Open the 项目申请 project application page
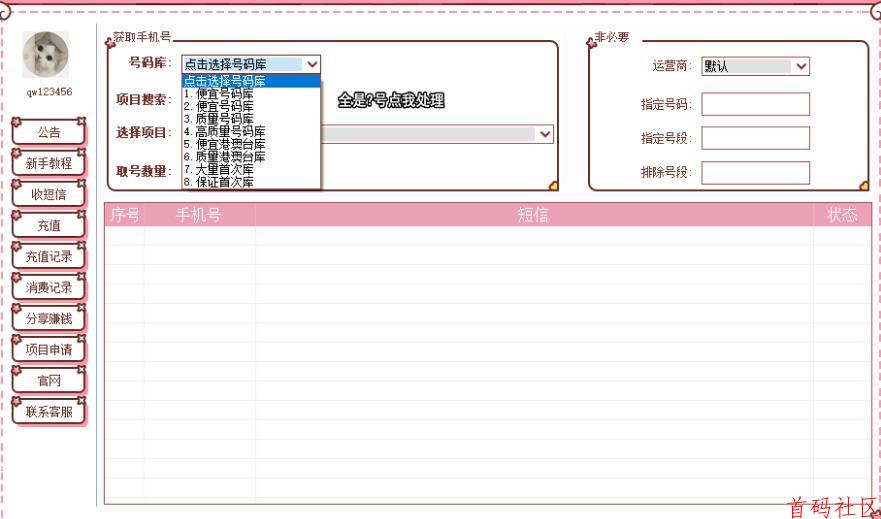The width and height of the screenshot is (881, 519). coord(48,349)
